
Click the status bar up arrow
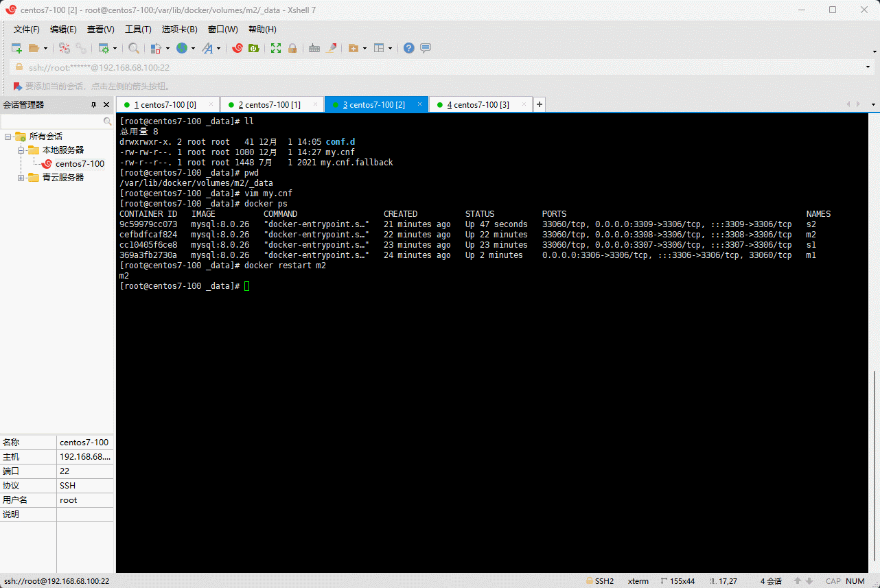tap(798, 581)
